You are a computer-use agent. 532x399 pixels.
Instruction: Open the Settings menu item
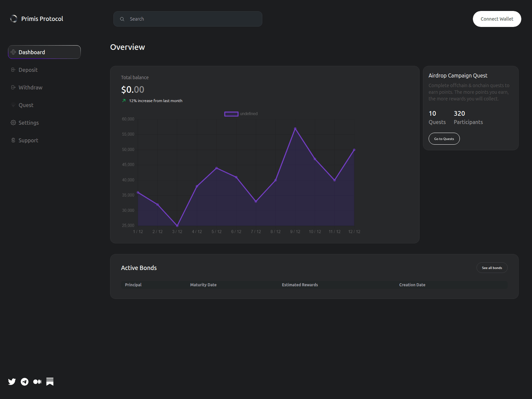click(x=44, y=123)
